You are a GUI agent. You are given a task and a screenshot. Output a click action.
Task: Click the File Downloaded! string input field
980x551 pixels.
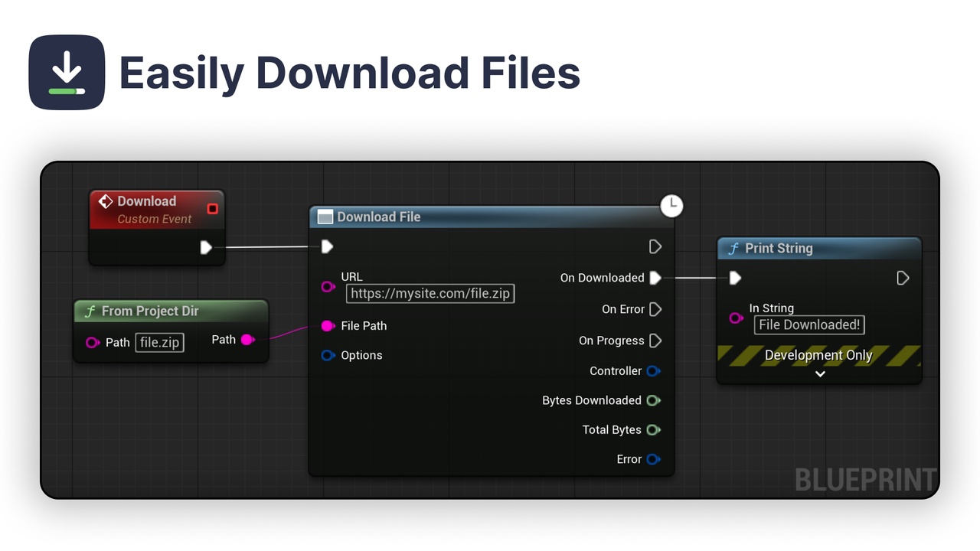coord(809,325)
